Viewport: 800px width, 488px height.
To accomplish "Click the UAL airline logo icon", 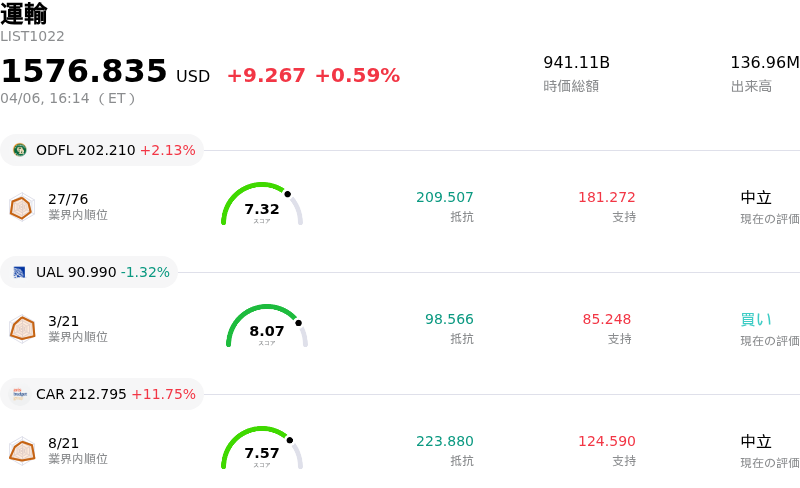I will 20,272.
